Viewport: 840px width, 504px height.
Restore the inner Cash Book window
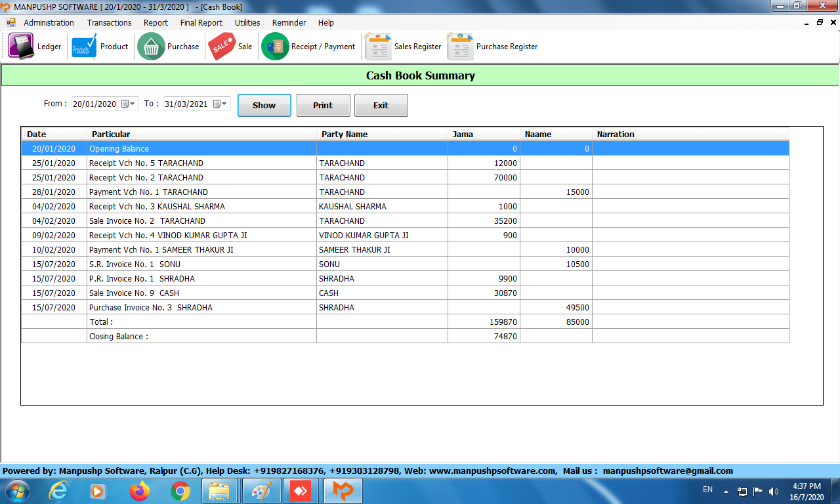pyautogui.click(x=820, y=22)
